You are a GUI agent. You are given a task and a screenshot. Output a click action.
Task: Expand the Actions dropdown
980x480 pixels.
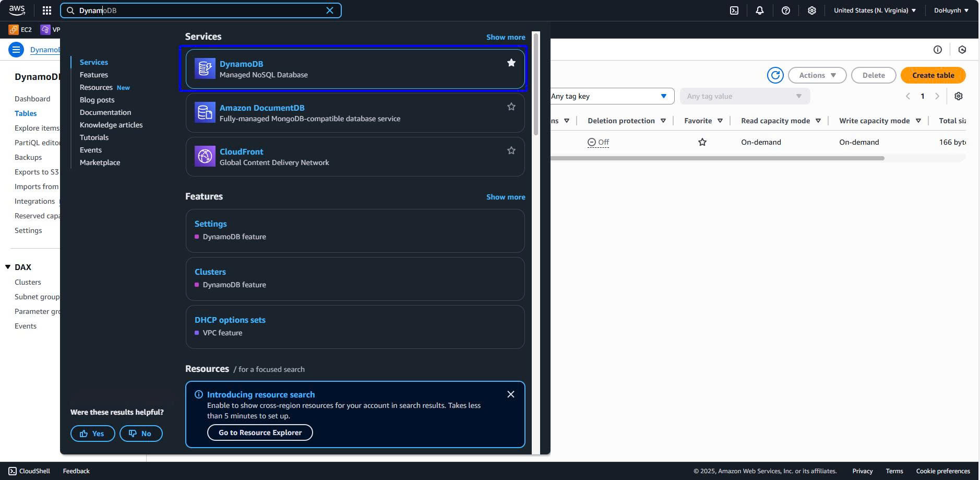817,75
